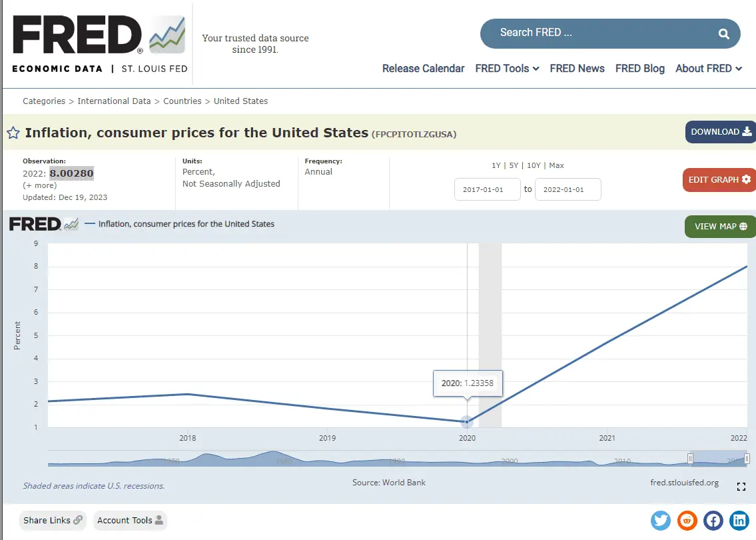Share the chart on Facebook
The image size is (756, 540).
tap(713, 520)
